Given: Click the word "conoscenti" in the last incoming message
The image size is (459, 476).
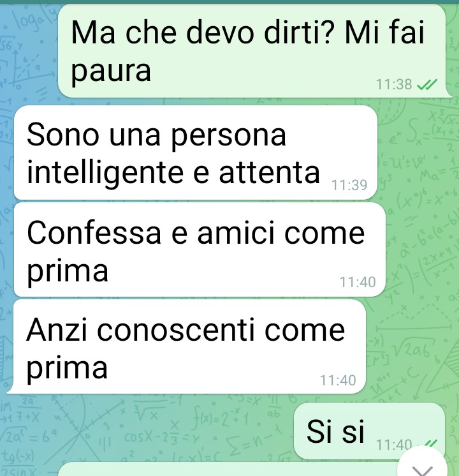Looking at the screenshot, I should [x=175, y=331].
